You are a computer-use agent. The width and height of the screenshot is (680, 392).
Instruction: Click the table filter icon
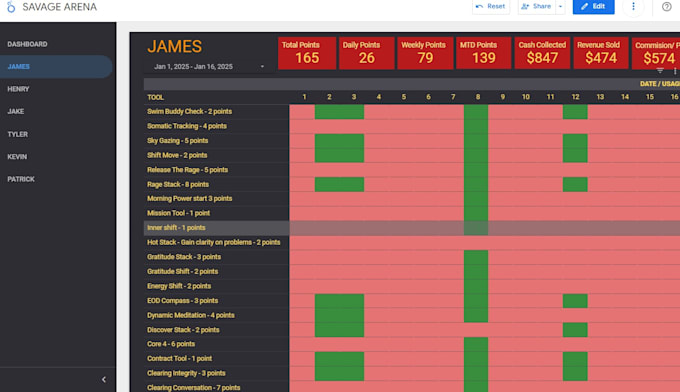(660, 71)
